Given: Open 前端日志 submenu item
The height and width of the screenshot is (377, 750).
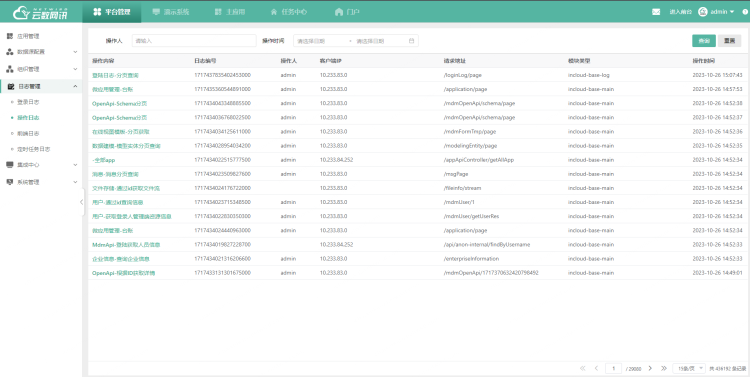Looking at the screenshot, I should [x=28, y=133].
